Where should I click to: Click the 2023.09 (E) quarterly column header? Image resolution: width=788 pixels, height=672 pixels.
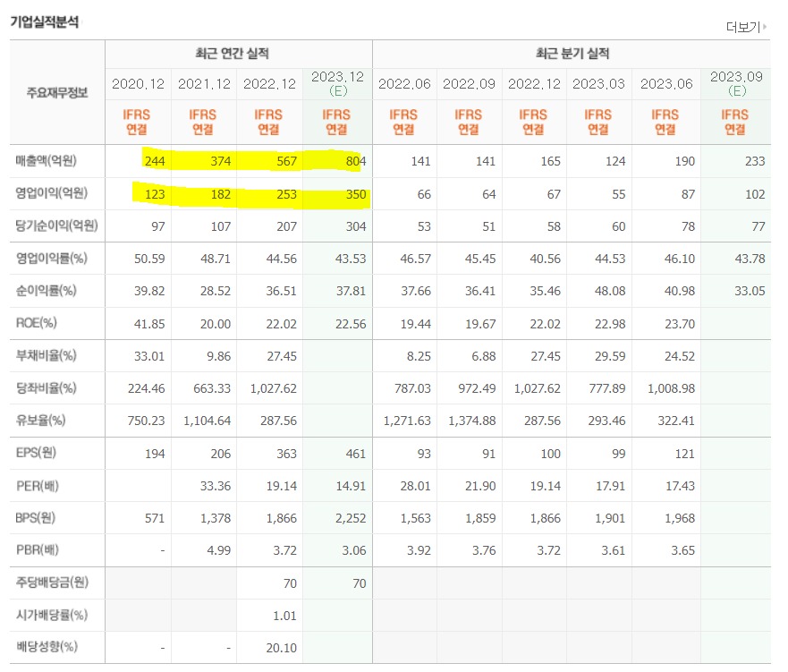tap(736, 83)
